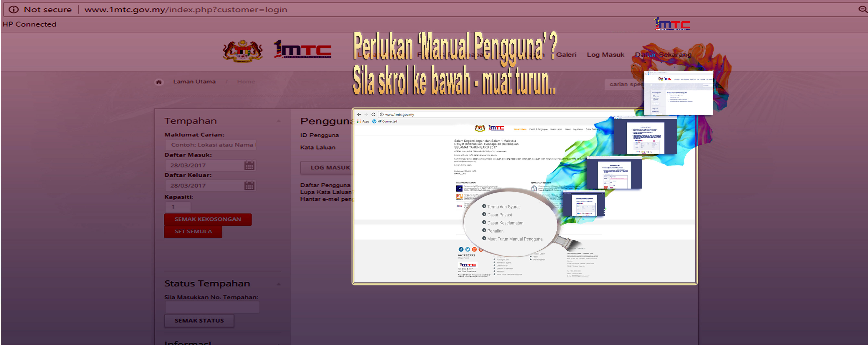Collapse the Tempahan panel arrow
868x345 pixels.
(x=279, y=121)
